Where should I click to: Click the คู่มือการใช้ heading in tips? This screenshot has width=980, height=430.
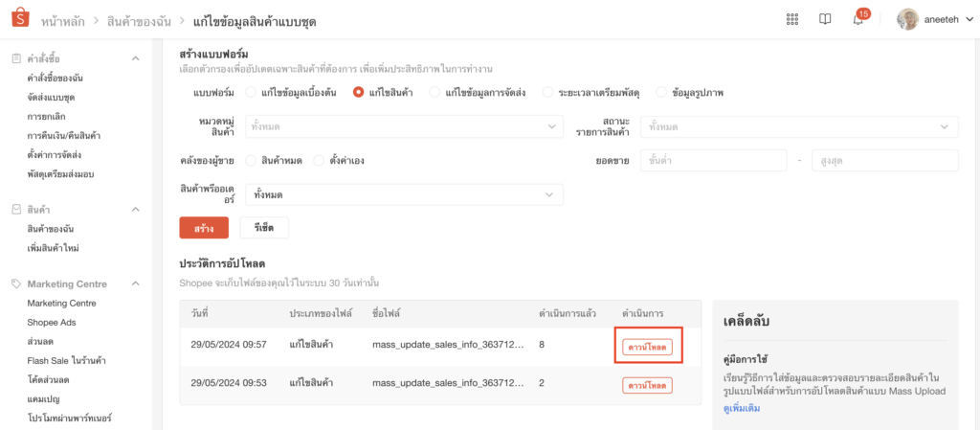point(745,360)
